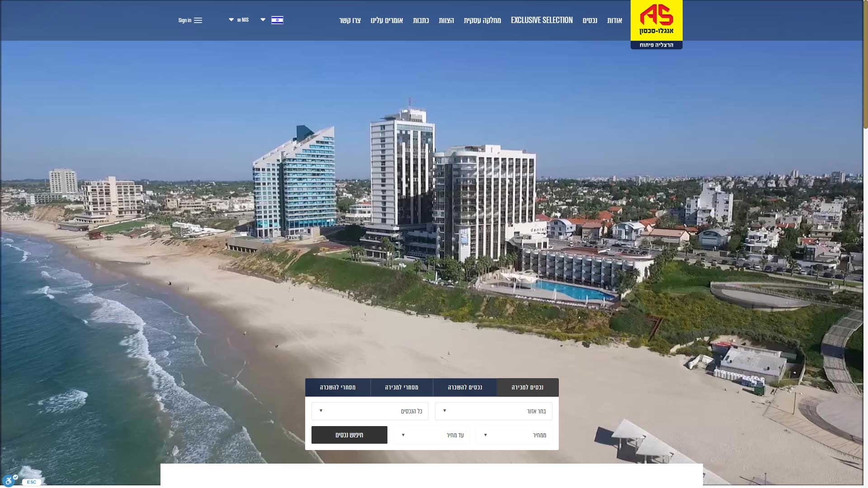Image resolution: width=868 pixels, height=488 pixels.
Task: Open the accessibility wheelchair icon
Action: pos(9,480)
